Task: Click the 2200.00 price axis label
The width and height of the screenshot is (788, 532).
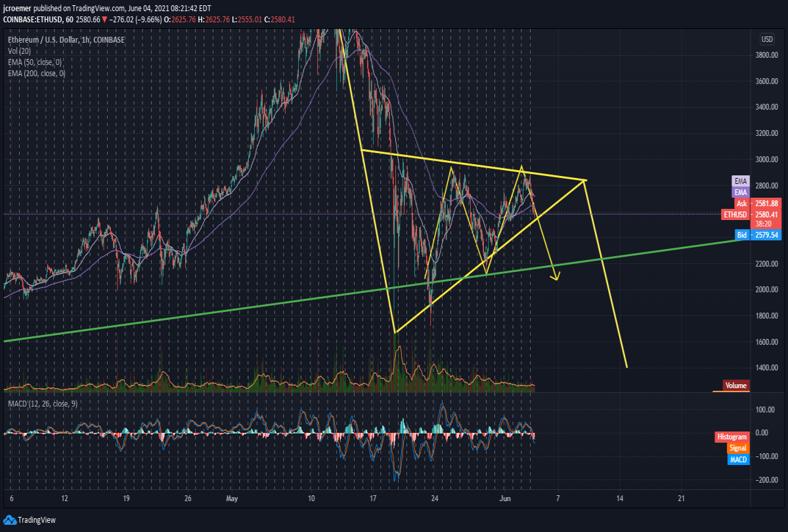Action: pos(766,263)
